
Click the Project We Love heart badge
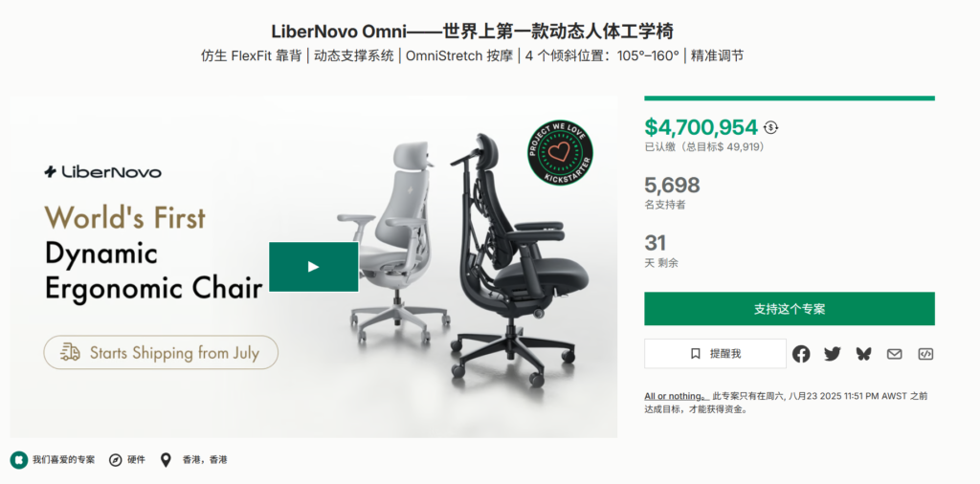(x=560, y=153)
